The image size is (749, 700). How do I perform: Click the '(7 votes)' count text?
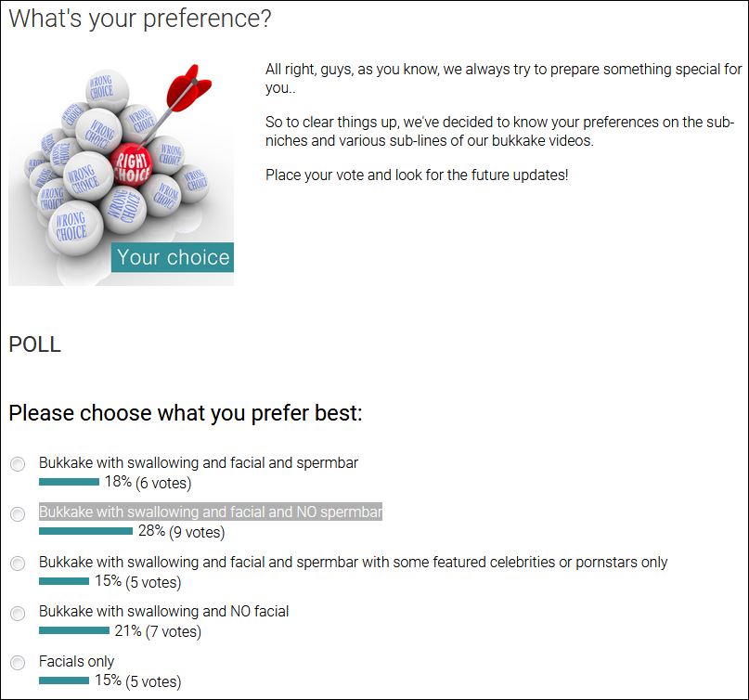pos(174,631)
